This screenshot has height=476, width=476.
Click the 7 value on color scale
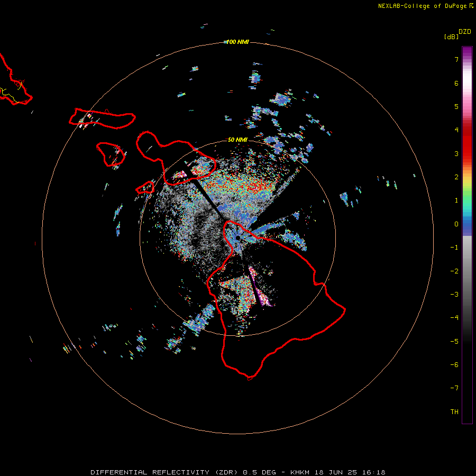point(456,59)
